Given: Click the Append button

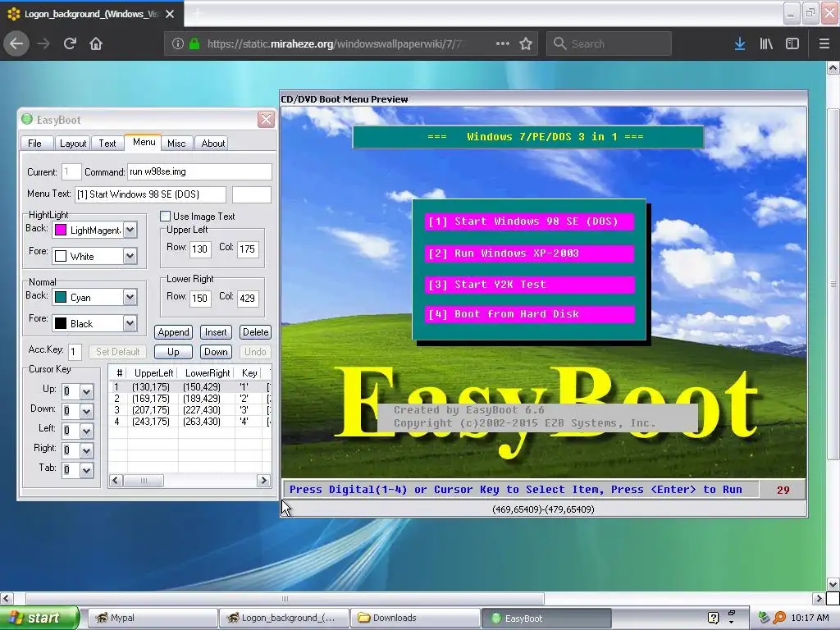Looking at the screenshot, I should point(173,332).
